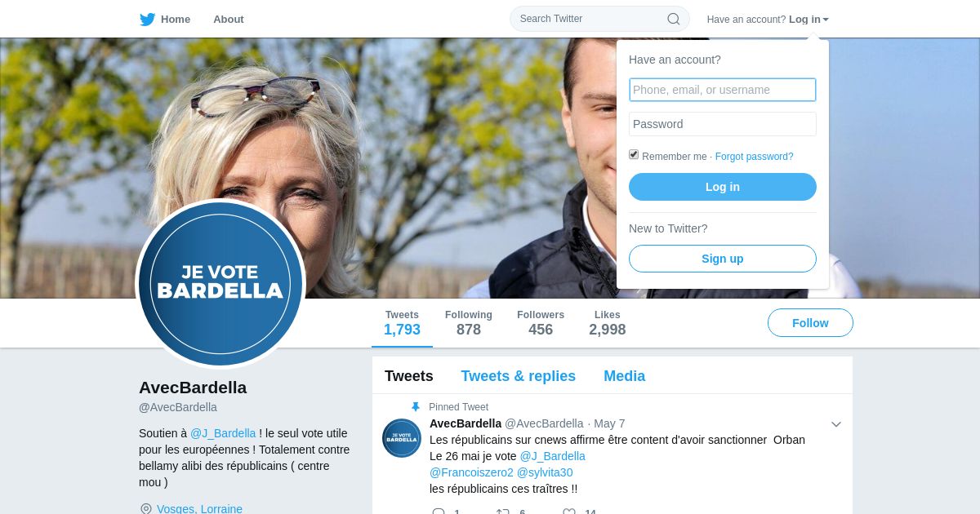Click the reply icon under pinned tweet
This screenshot has width=980, height=514.
(x=439, y=512)
